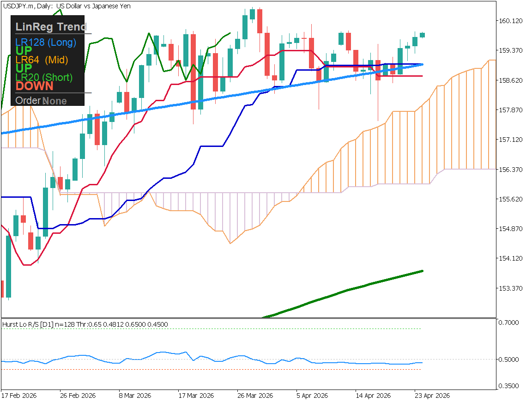
Task: Click the LinReg Trend panel title
Action: click(x=51, y=27)
